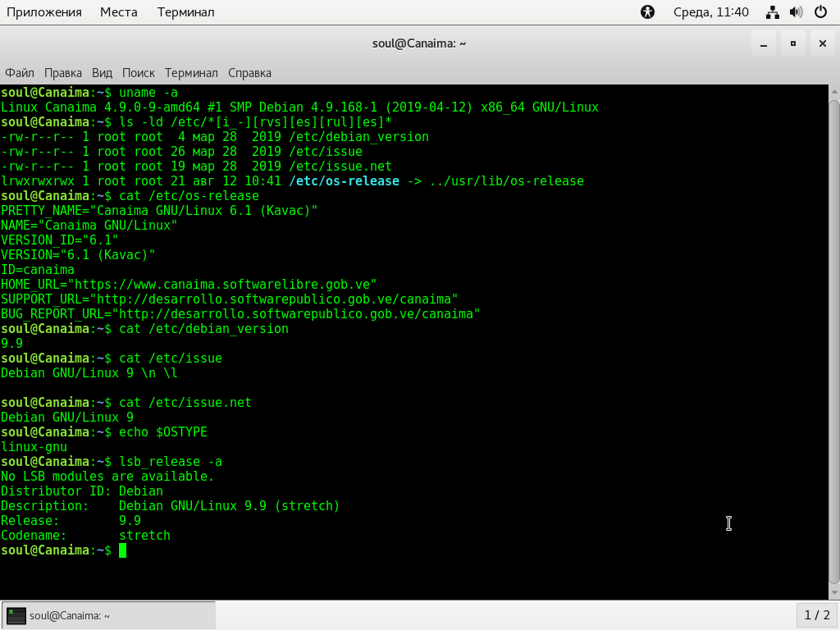Open the network connection tray icon
This screenshot has height=630, width=840.
(773, 11)
